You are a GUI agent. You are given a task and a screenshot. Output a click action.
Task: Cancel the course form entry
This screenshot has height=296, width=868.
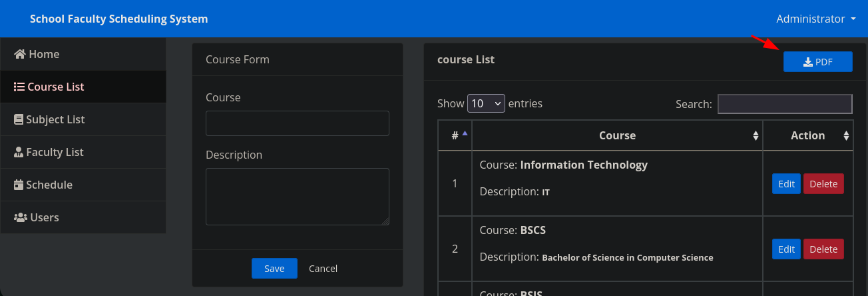coord(323,268)
